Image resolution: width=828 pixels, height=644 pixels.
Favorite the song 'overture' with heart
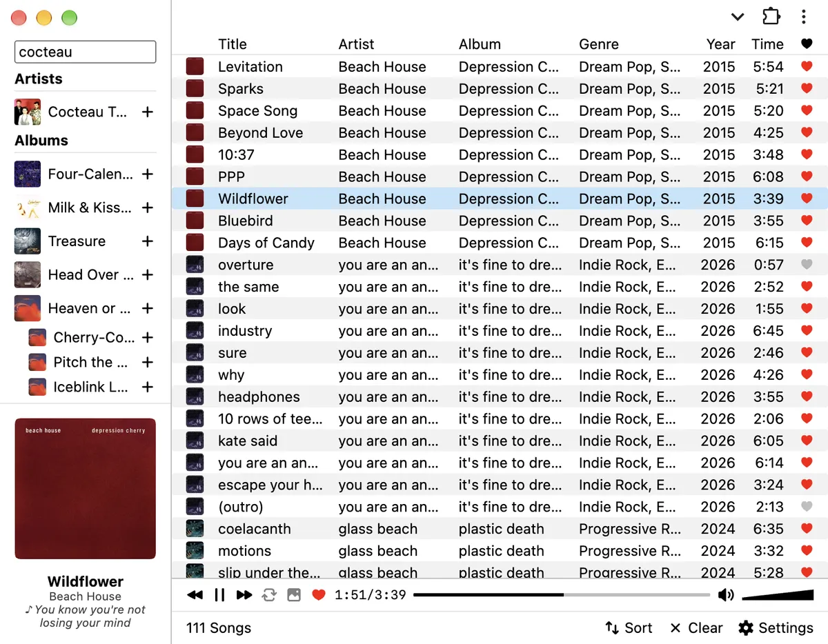pos(806,265)
